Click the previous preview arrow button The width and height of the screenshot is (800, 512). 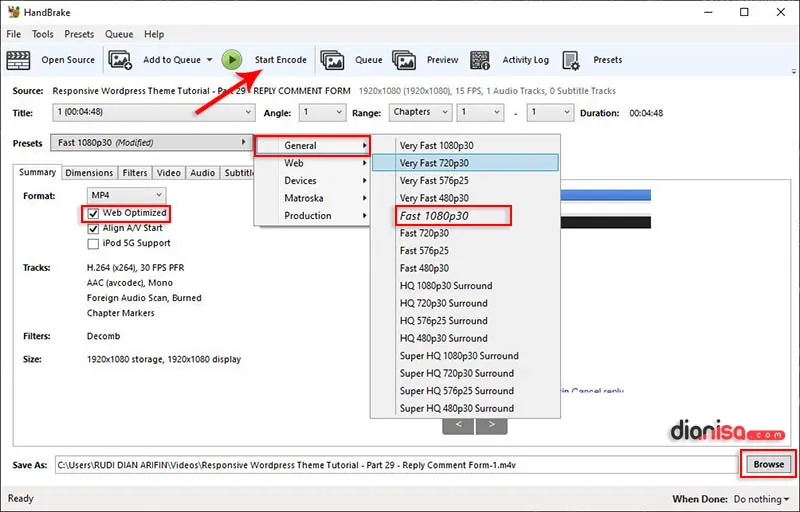pyautogui.click(x=459, y=425)
